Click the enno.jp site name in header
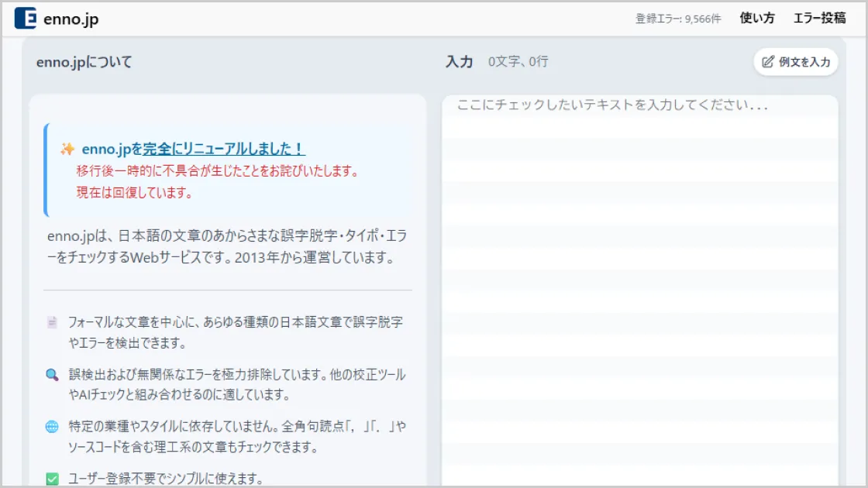The height and width of the screenshot is (488, 868). click(71, 19)
